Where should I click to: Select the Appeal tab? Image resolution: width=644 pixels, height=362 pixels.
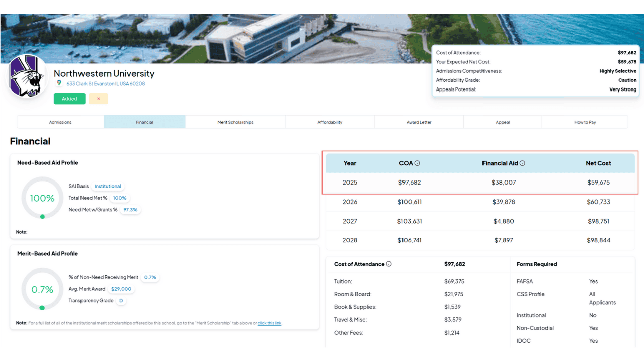503,122
